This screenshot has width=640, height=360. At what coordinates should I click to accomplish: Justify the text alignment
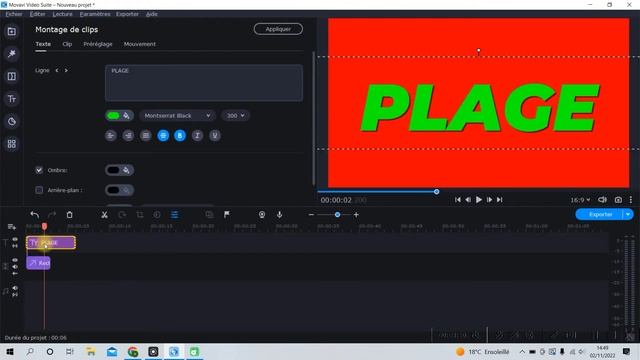tap(146, 136)
